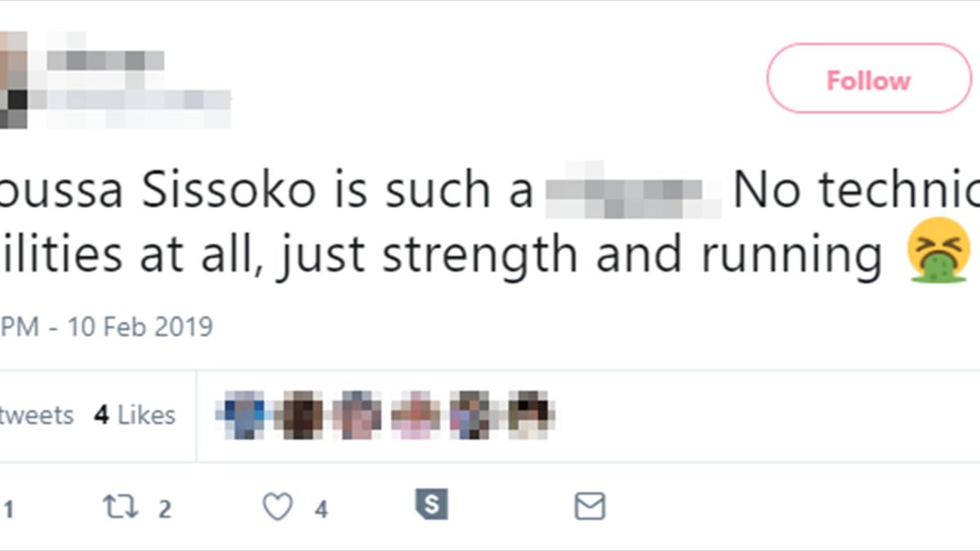The height and width of the screenshot is (551, 980).
Task: Open the 10 Feb 2019 timestamp link
Action: coord(139,327)
